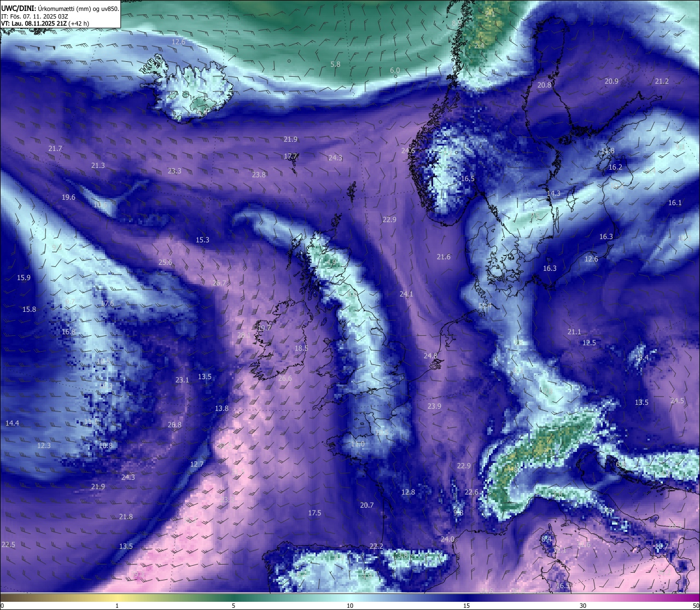The width and height of the screenshot is (700, 610).
Task: Select the 21.1 value label
Action: point(574,332)
